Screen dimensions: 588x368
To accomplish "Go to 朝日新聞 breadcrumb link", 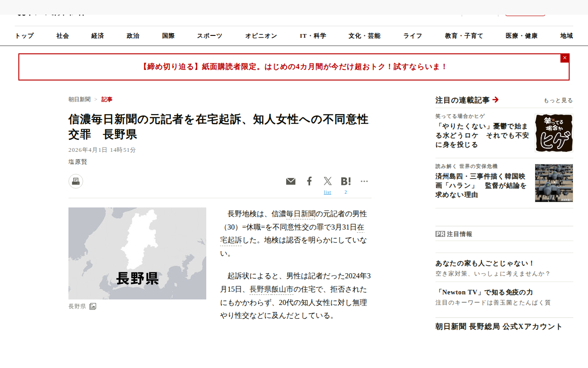I will (x=79, y=99).
